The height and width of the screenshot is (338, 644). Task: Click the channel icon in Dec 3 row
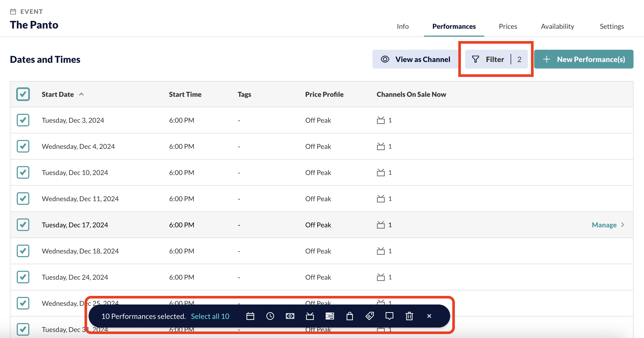click(381, 120)
